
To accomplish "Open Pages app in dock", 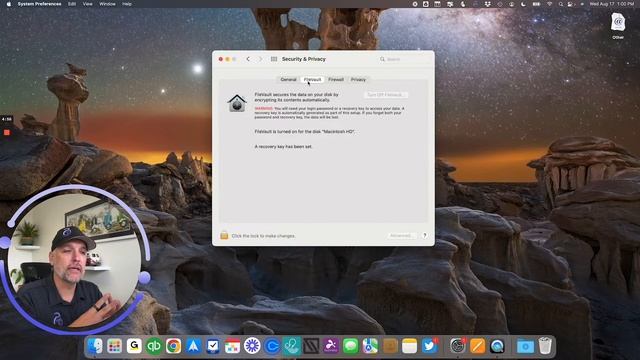I will click(477, 346).
